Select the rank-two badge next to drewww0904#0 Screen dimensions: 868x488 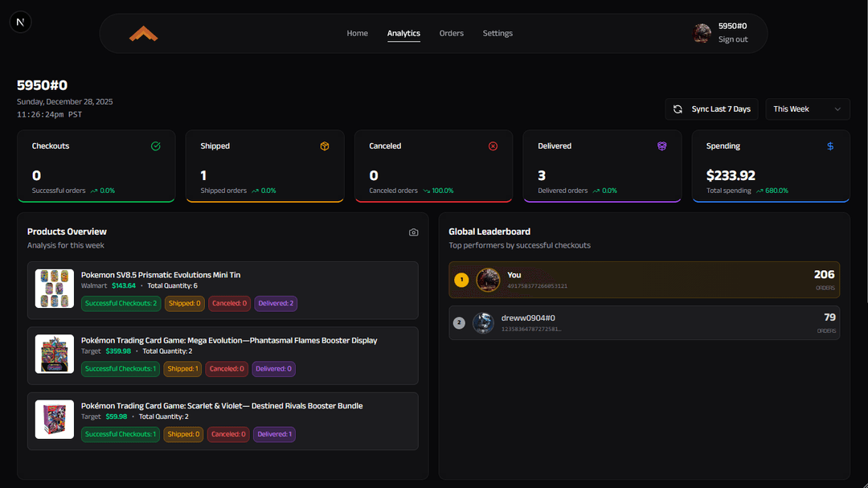coord(459,322)
